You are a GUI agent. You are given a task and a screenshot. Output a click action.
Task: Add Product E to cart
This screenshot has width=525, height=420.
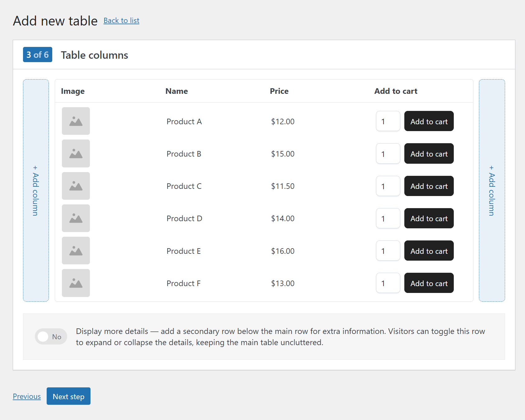coord(429,251)
